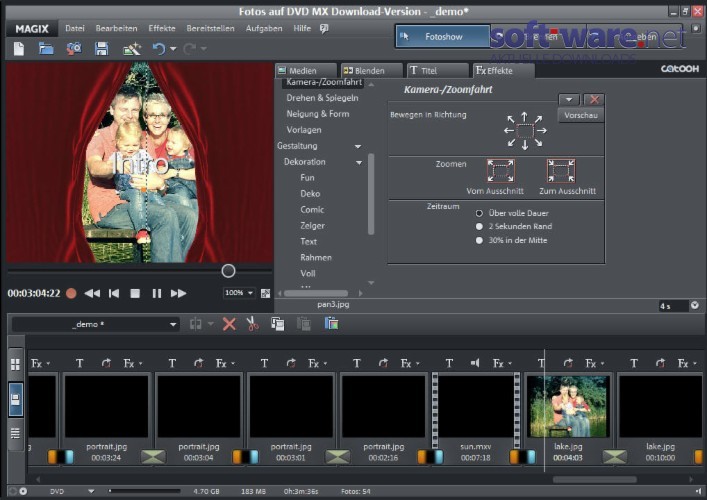Switch to the Blenden tab
707x500 pixels.
371,71
